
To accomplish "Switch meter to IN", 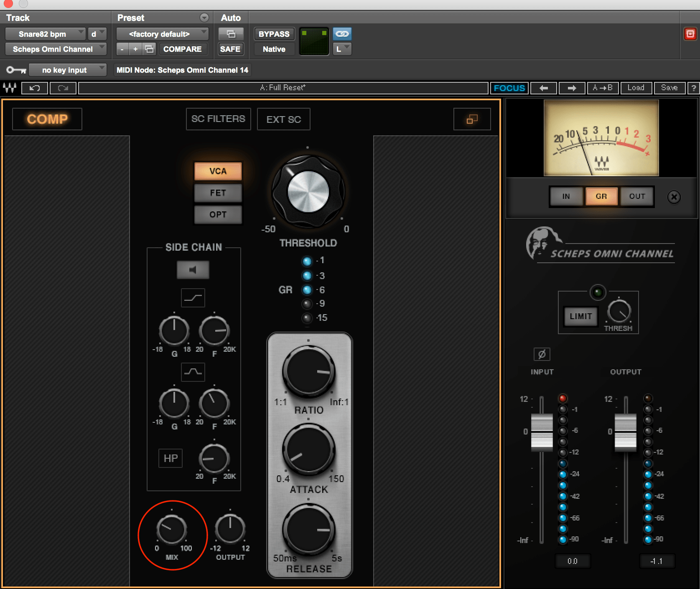I will (x=566, y=196).
